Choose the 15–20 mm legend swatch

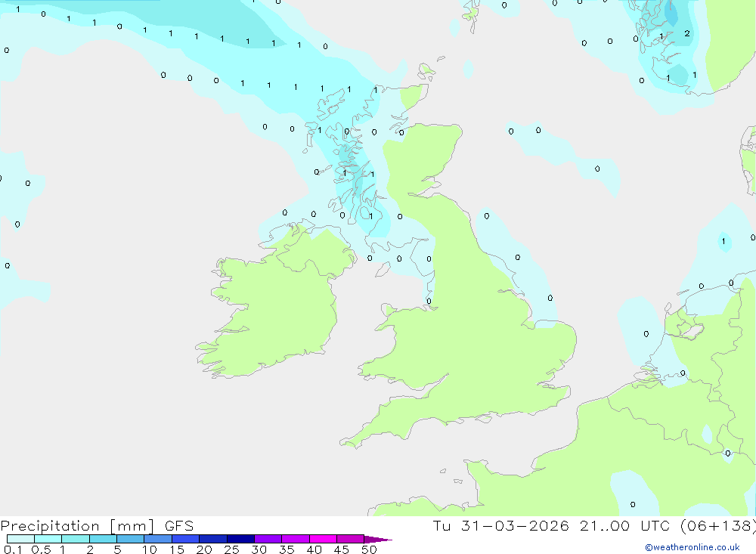click(185, 539)
